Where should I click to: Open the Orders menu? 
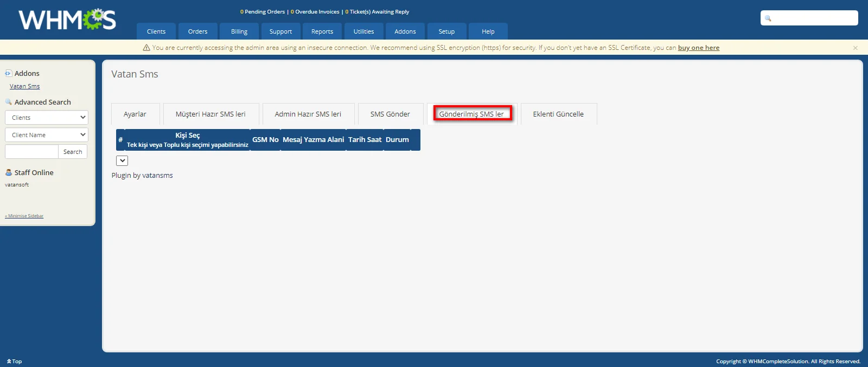click(198, 31)
